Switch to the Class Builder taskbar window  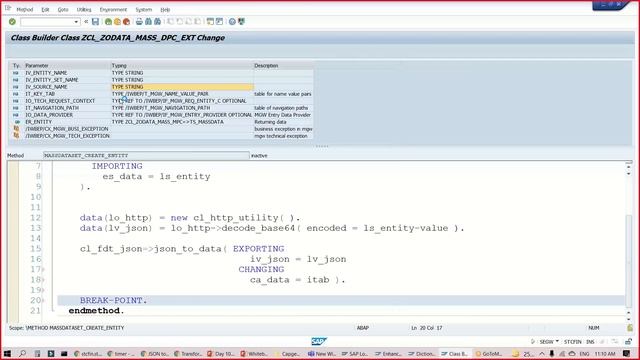454,353
